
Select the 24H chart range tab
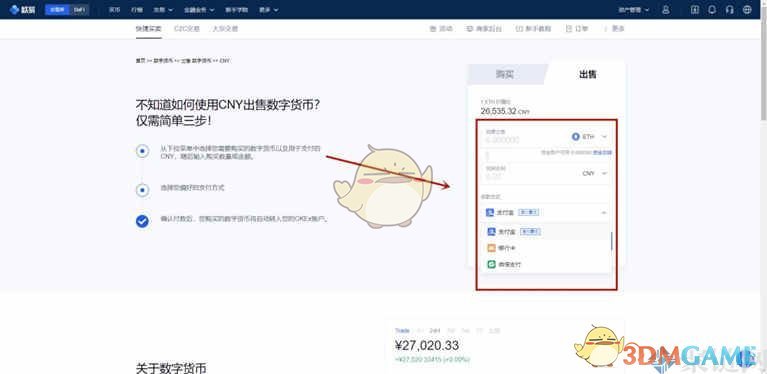pos(434,331)
